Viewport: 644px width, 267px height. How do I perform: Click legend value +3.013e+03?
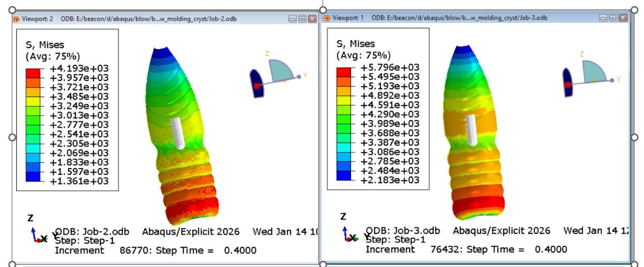[x=79, y=115]
